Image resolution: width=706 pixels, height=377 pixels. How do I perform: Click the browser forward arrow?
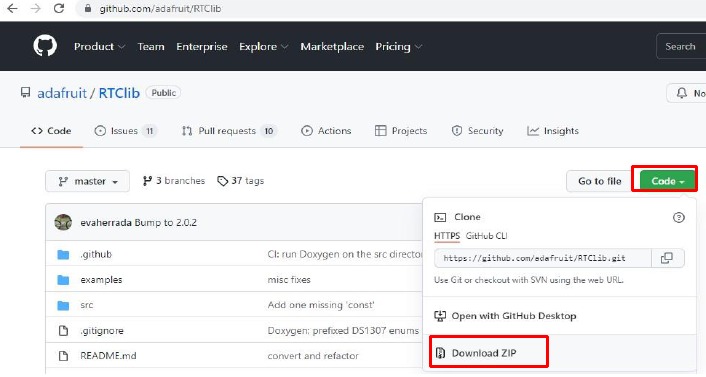(36, 9)
